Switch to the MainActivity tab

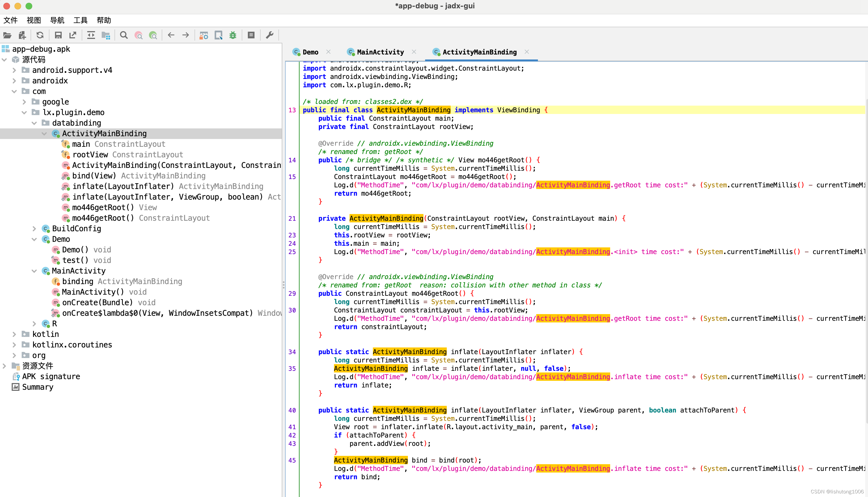coord(380,52)
